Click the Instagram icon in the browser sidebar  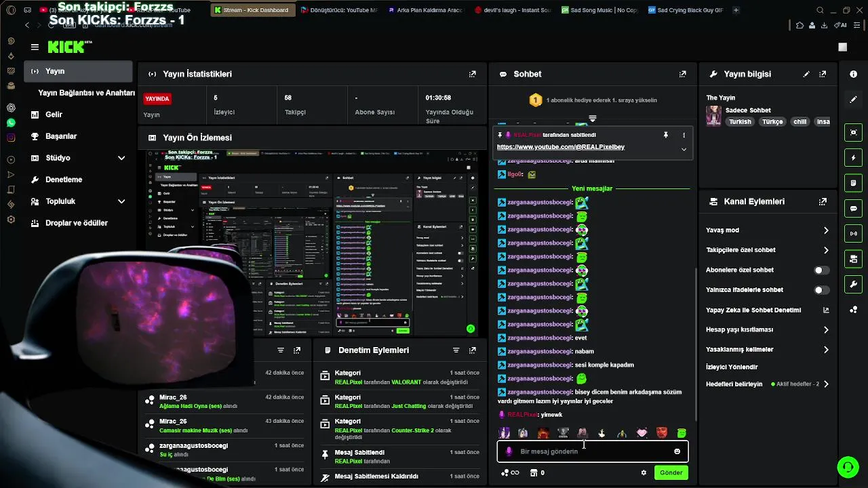(11, 138)
